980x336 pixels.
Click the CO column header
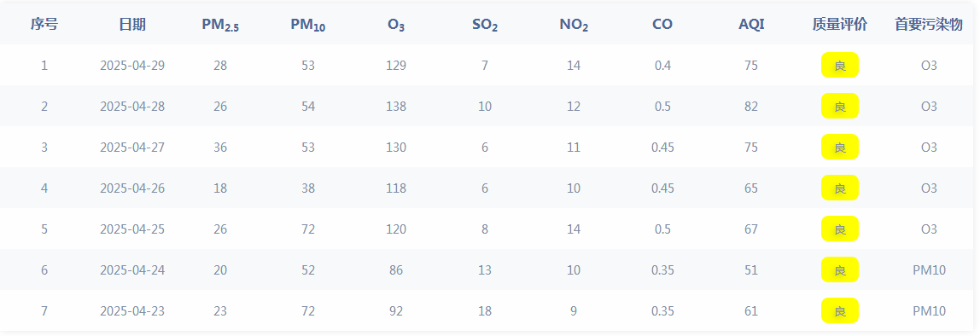point(662,25)
